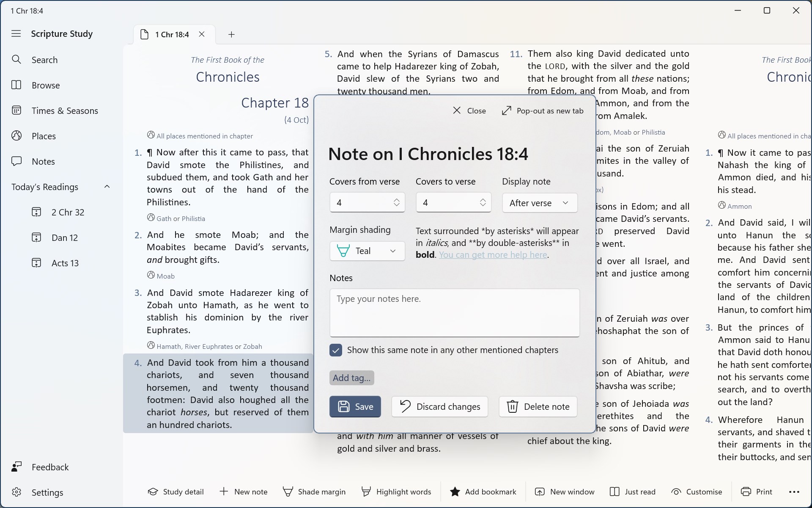Decrease the Covers to verse value

pyautogui.click(x=483, y=206)
